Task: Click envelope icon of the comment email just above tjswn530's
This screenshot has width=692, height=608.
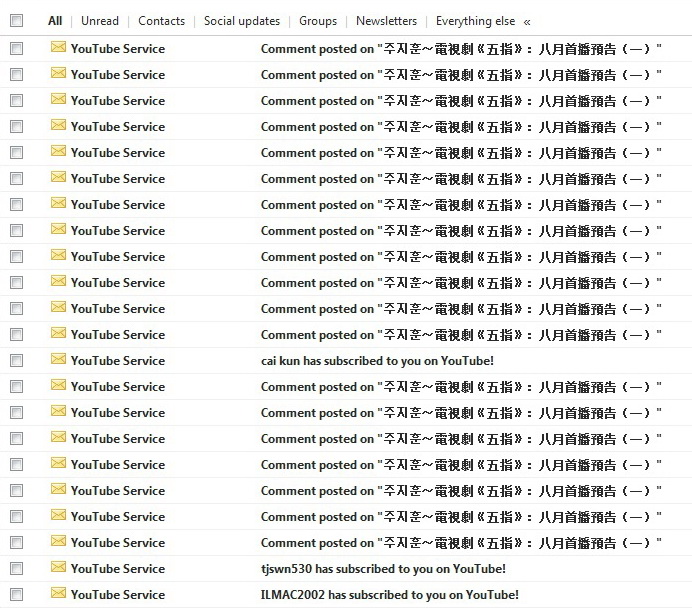Action: coord(58,541)
